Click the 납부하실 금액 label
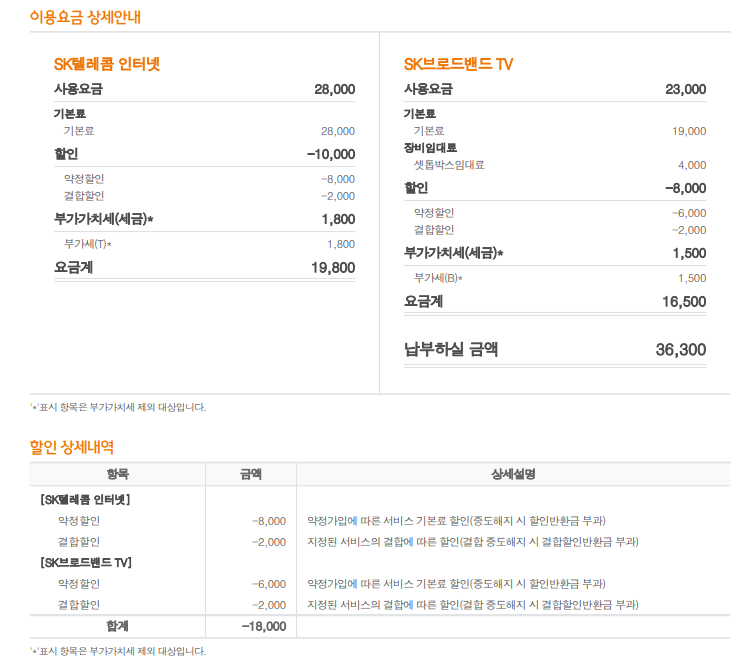 [x=451, y=350]
